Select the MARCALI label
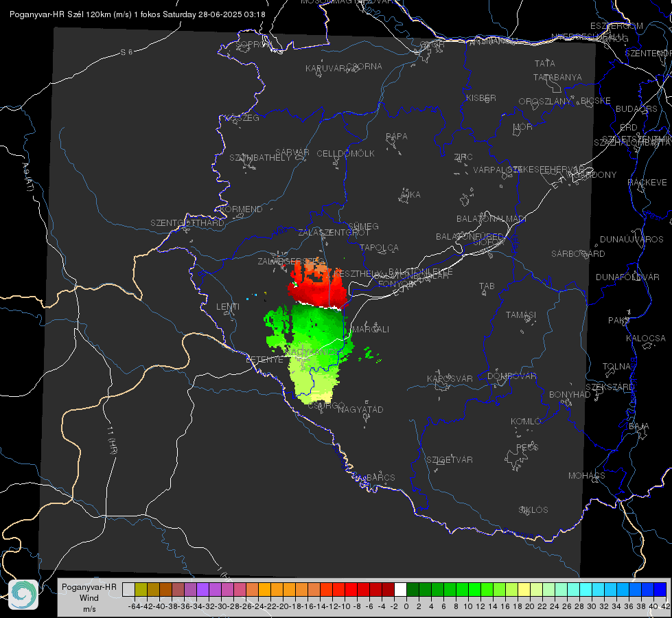 (371, 330)
